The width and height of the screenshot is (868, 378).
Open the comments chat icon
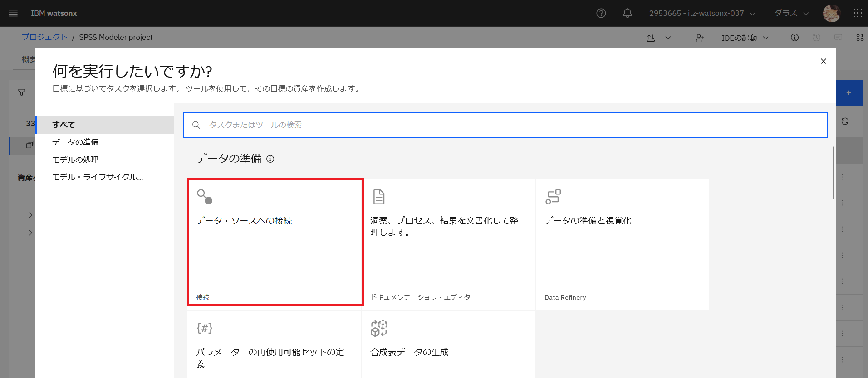tap(838, 38)
